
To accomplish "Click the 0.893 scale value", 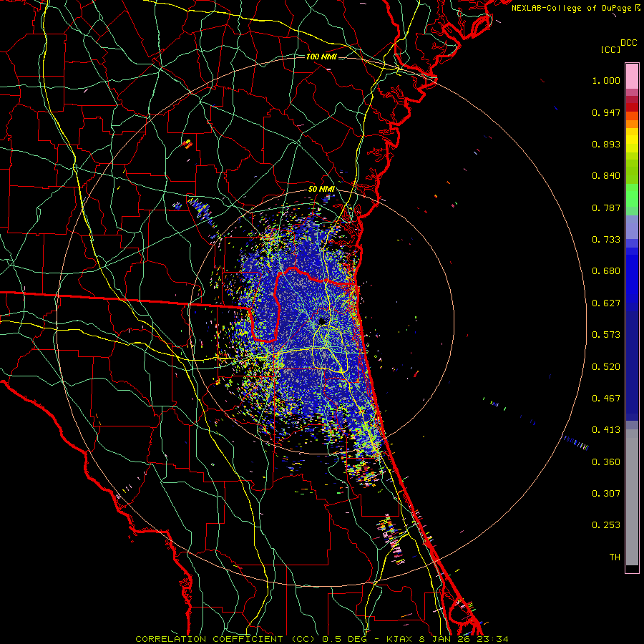I will coord(606,144).
